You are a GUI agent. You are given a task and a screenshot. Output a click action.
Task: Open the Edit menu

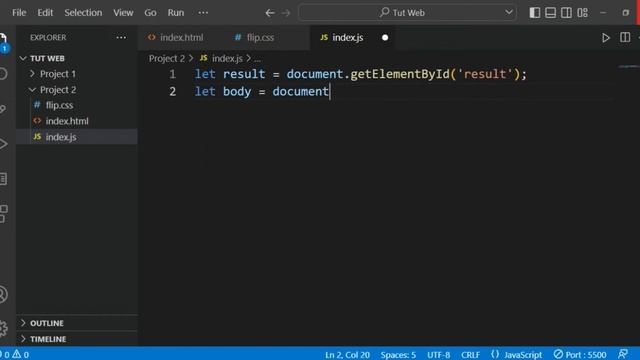45,13
